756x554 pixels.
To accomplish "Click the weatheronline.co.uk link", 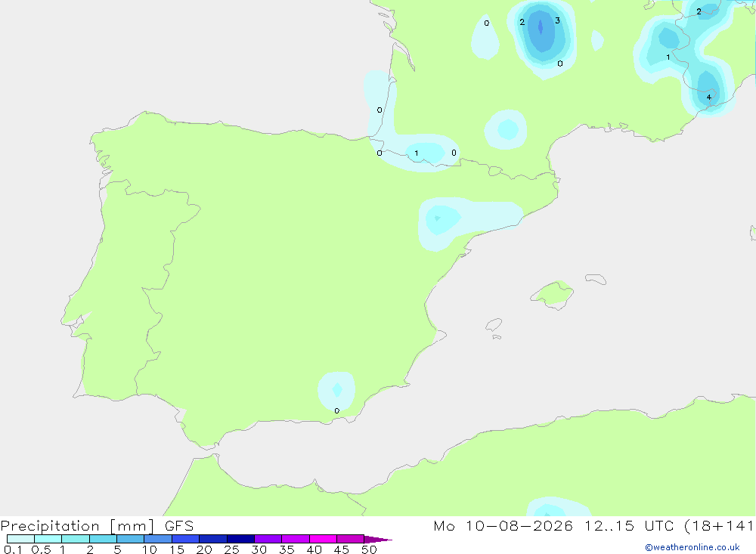I will [692, 547].
